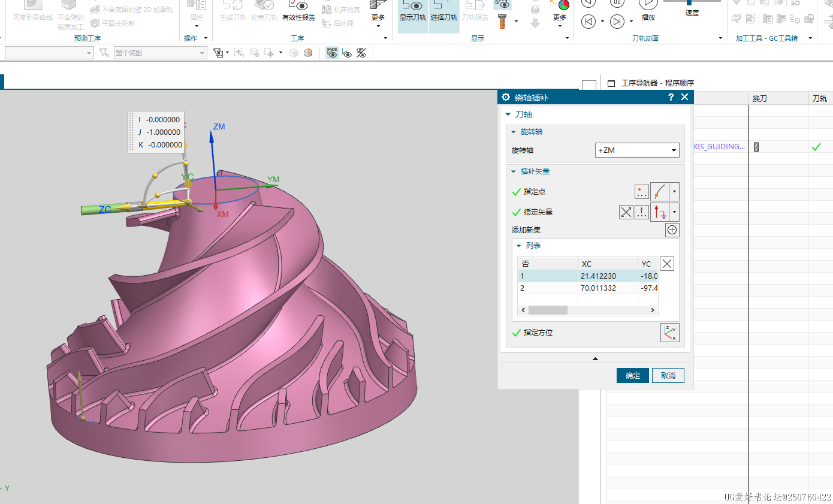Expand the 工序 group options arrow
Viewport: 833px width, 504px height.
tap(386, 38)
